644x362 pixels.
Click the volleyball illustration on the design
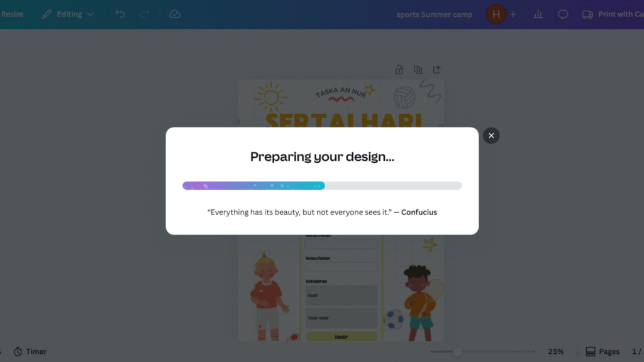pyautogui.click(x=404, y=97)
